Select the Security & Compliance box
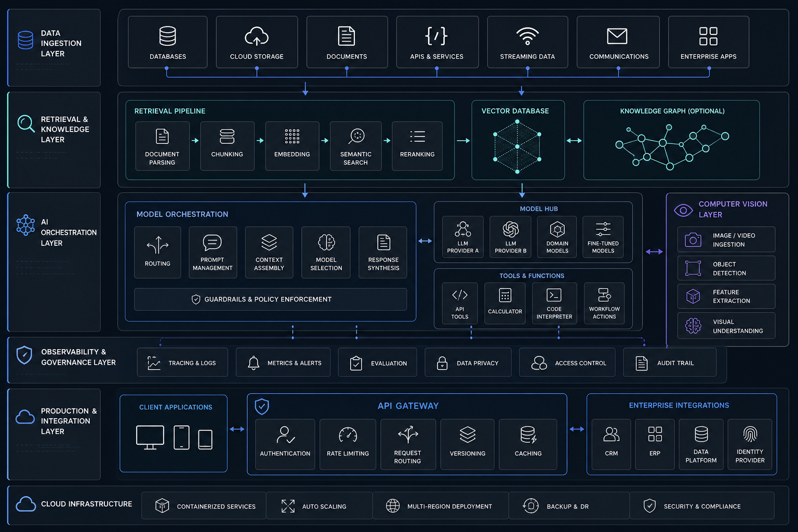798x532 pixels. pos(702,506)
